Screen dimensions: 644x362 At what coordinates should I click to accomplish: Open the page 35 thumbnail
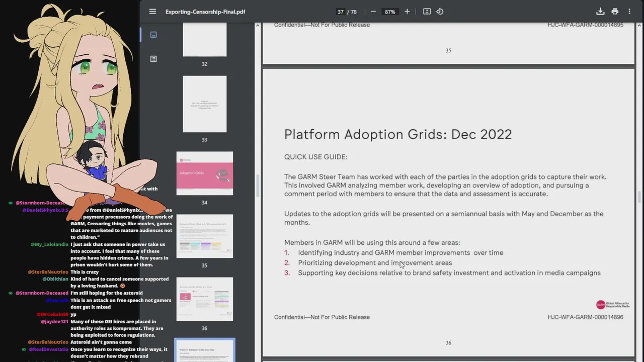(x=204, y=236)
